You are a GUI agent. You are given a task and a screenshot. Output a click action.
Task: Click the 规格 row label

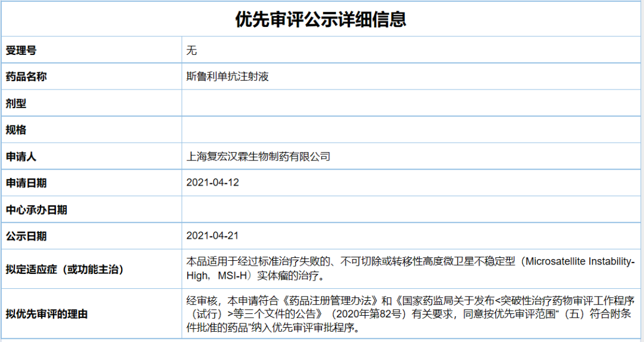click(16, 130)
